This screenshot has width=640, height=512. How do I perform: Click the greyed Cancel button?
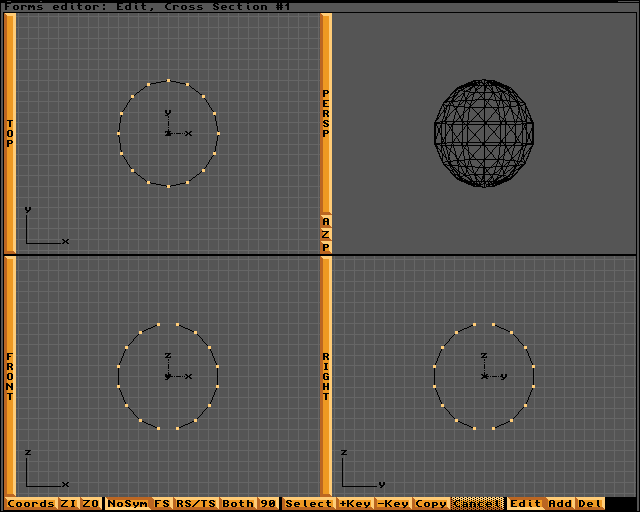coord(478,504)
